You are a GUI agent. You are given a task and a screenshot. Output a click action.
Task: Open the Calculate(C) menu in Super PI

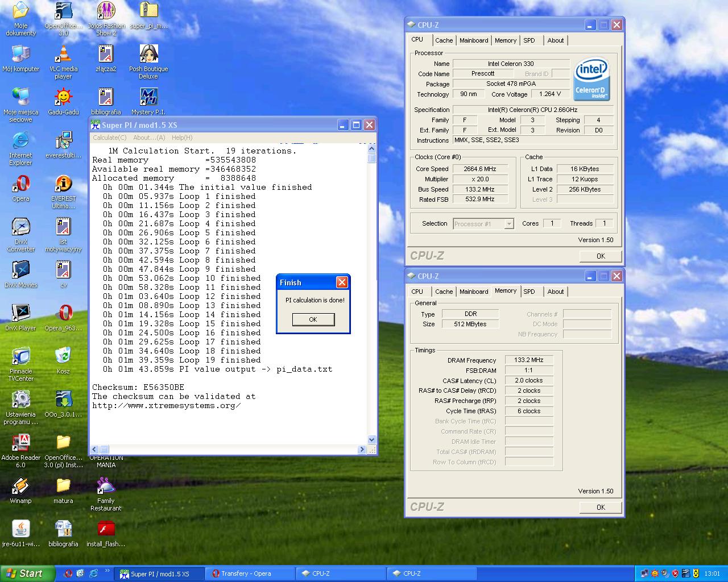pyautogui.click(x=109, y=138)
